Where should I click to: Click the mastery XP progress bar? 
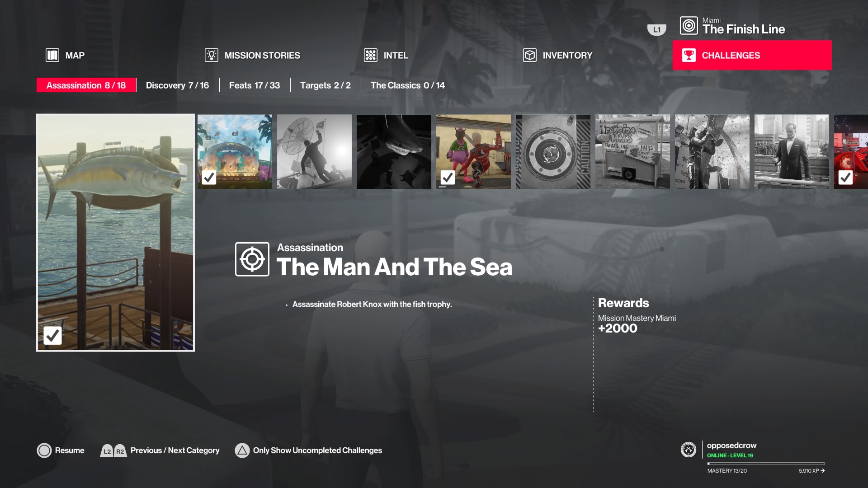point(766,464)
